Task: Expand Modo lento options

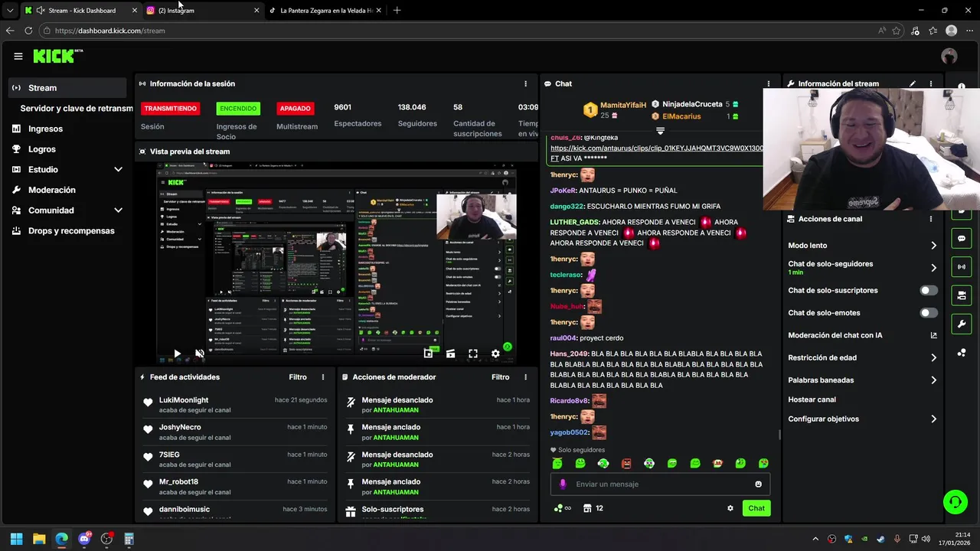Action: coord(933,246)
